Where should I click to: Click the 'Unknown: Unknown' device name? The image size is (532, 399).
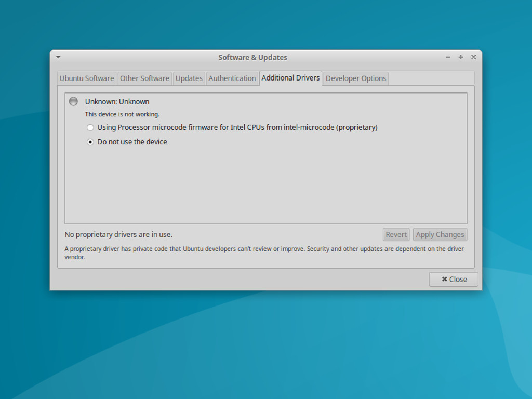click(117, 102)
